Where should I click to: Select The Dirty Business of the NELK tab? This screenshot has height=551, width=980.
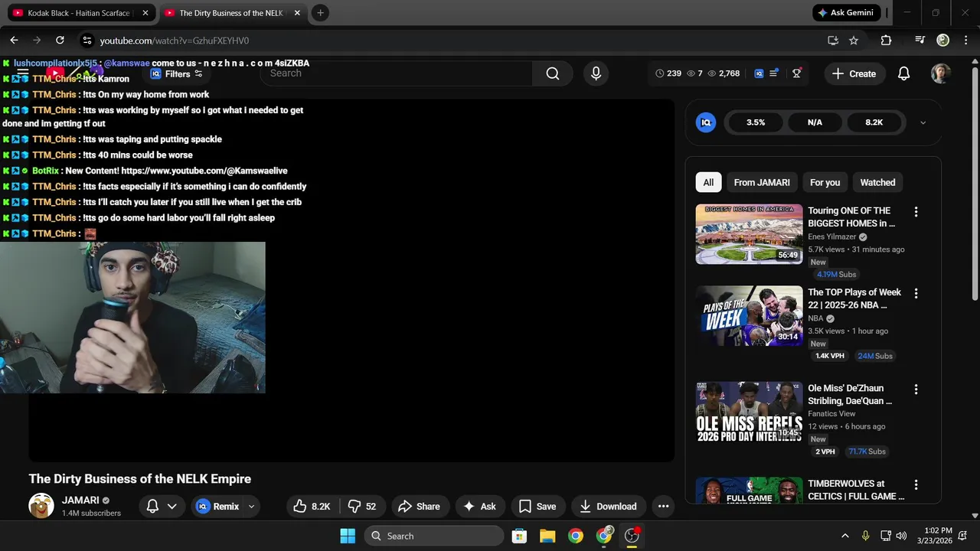[232, 13]
